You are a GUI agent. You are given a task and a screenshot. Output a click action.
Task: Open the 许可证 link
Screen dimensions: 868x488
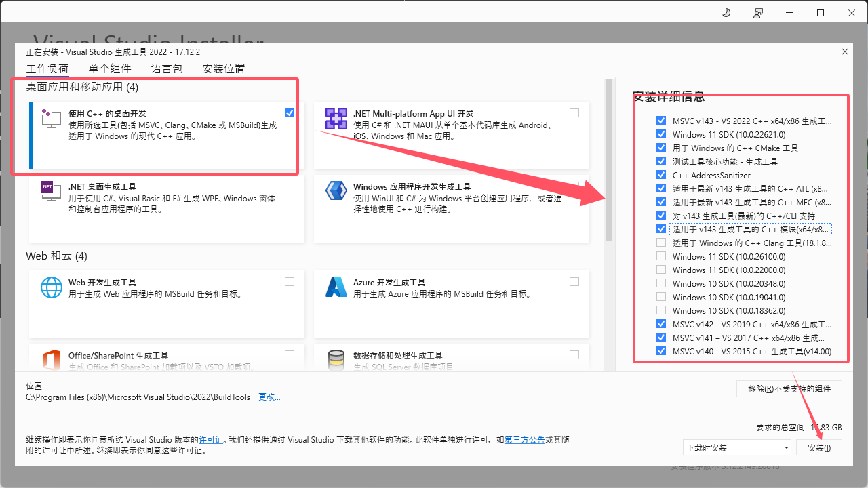[x=211, y=439]
